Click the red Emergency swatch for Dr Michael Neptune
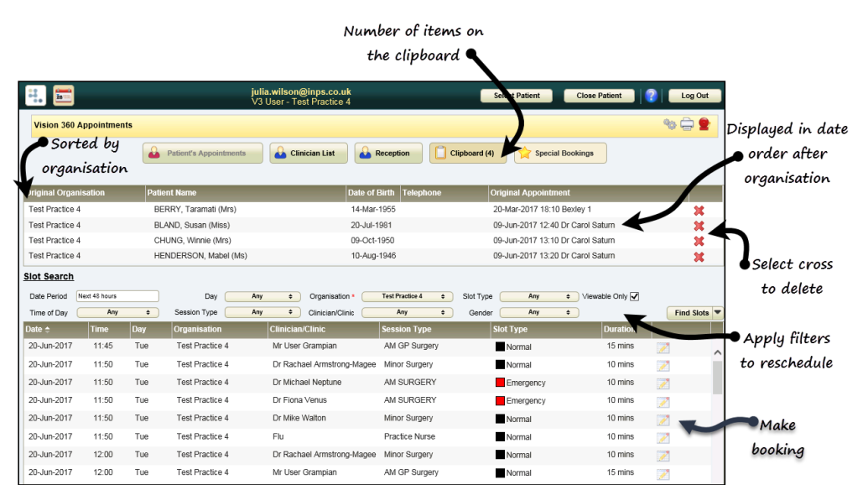The image size is (868, 485). click(500, 383)
